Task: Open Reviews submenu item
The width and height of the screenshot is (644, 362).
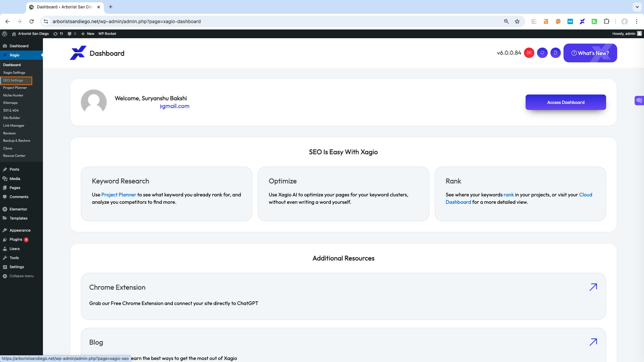Action: coord(9,133)
